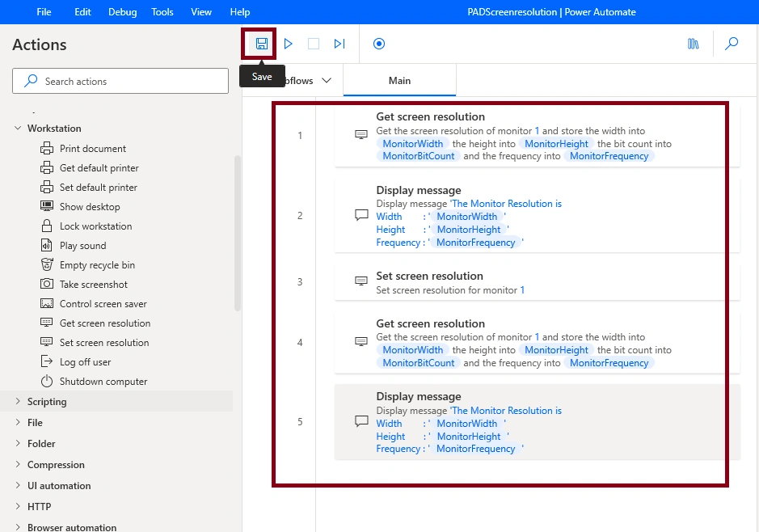Expand the Browser automation action group

coord(18,526)
